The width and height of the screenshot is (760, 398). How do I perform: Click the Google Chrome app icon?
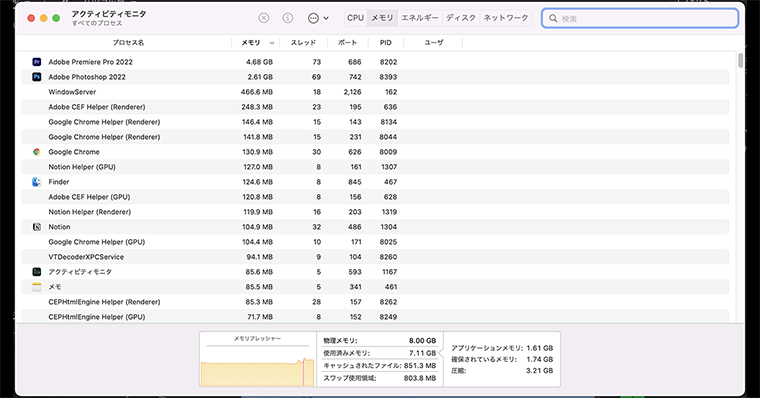click(37, 152)
